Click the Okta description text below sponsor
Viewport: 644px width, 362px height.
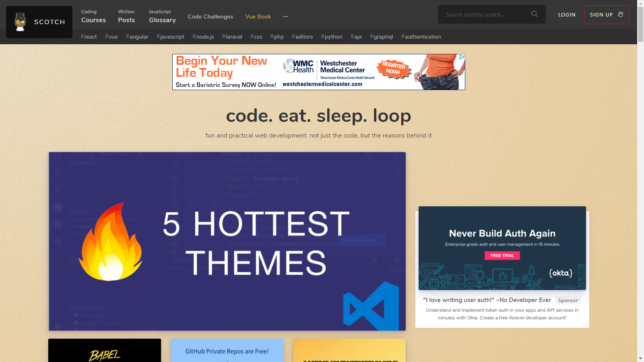[x=502, y=314]
